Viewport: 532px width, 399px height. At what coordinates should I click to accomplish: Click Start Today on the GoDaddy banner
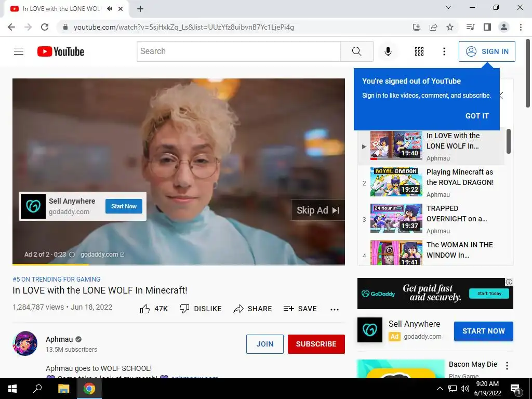[x=489, y=294]
